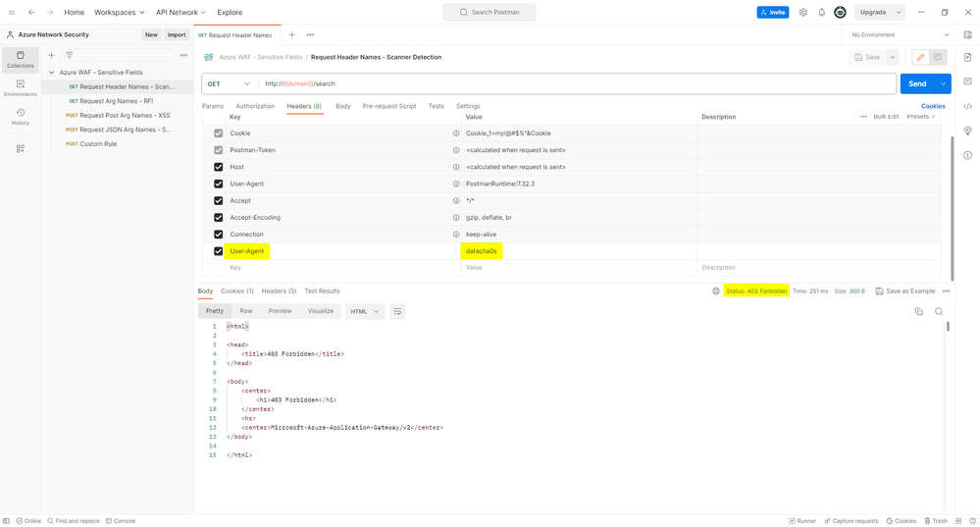Image resolution: width=980 pixels, height=527 pixels.
Task: Toggle line wrap icon in response toolbar
Action: click(397, 311)
